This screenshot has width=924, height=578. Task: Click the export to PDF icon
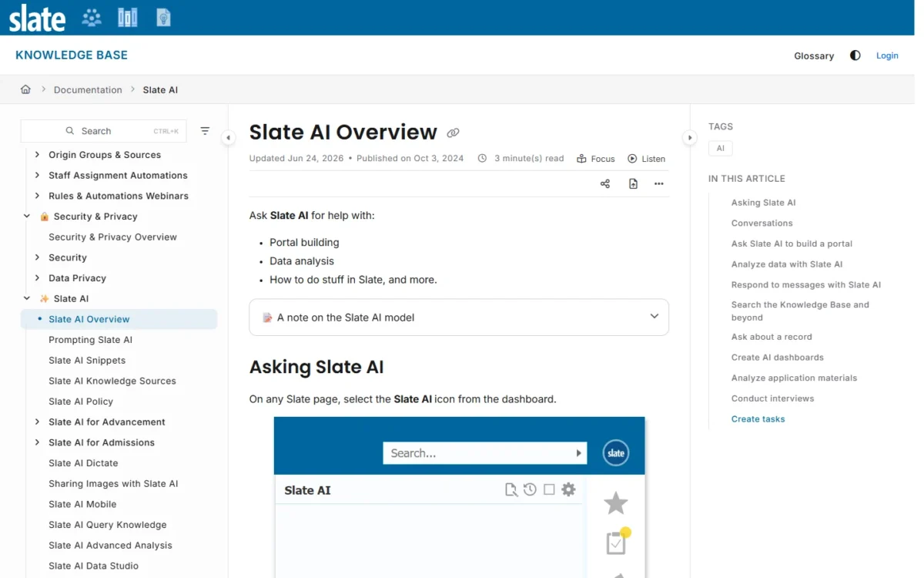(633, 183)
